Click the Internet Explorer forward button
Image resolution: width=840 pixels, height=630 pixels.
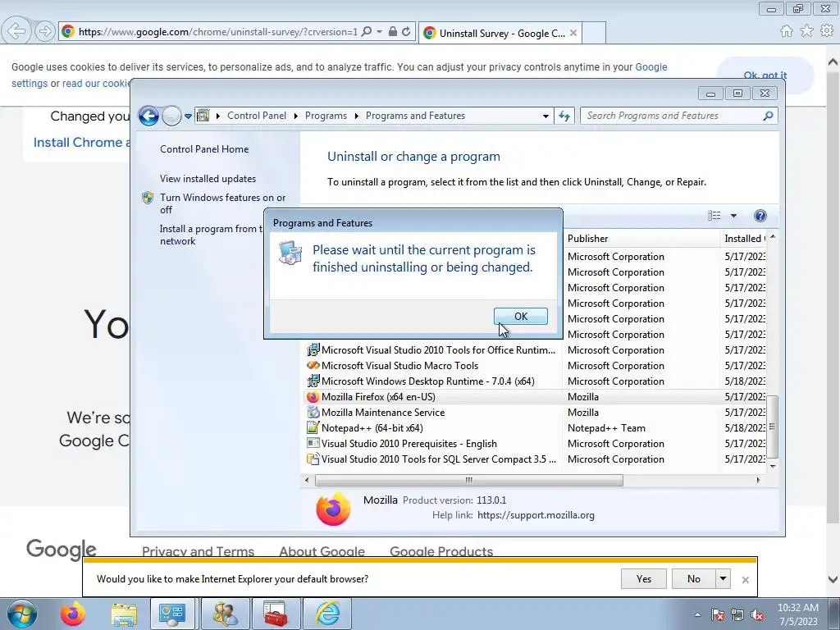click(45, 31)
